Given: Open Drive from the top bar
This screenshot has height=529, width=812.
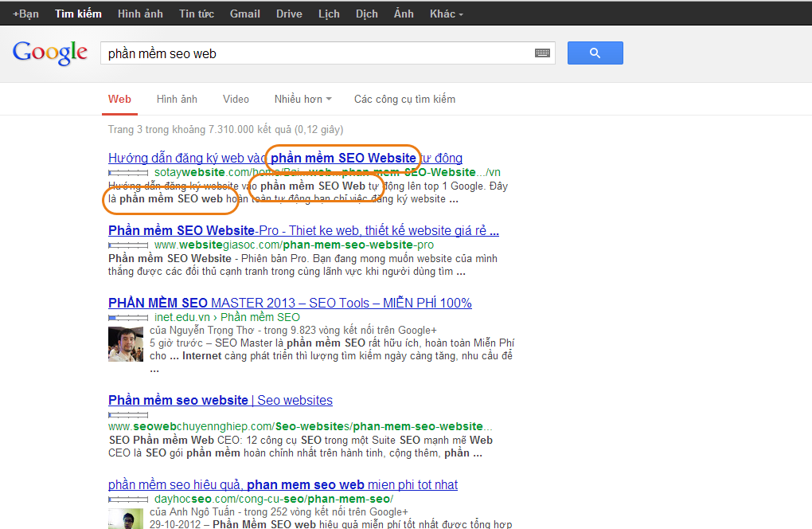Looking at the screenshot, I should click(289, 14).
